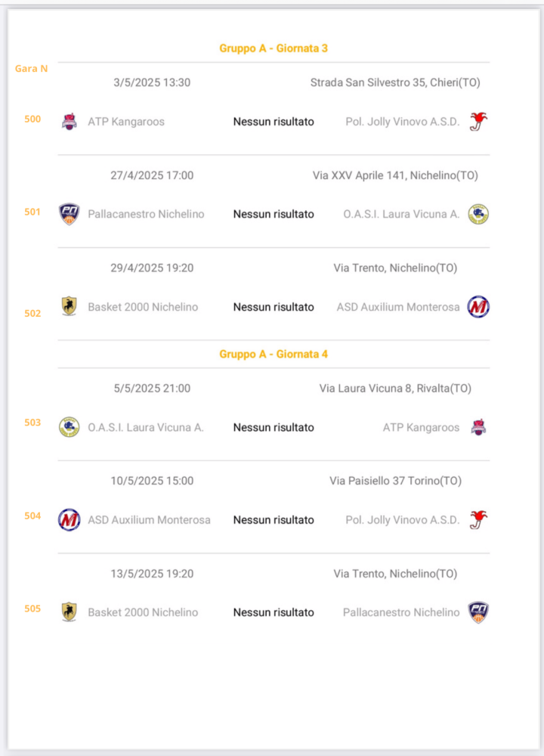Click Pol. Jolly Vinovo jester logo, game 500

point(478,122)
